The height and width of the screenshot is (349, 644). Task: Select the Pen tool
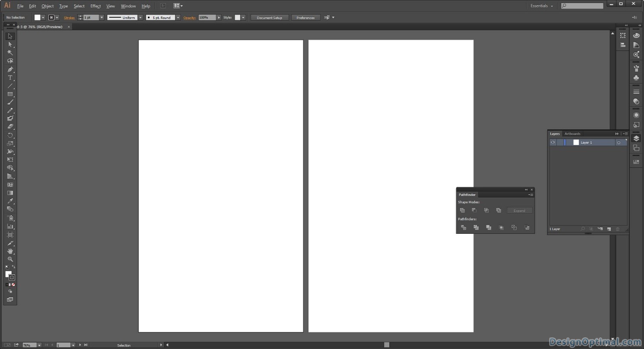coord(10,69)
